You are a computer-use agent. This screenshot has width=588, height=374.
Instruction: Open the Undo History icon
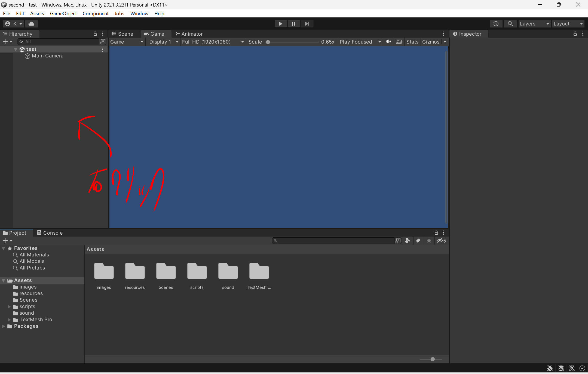click(x=496, y=24)
